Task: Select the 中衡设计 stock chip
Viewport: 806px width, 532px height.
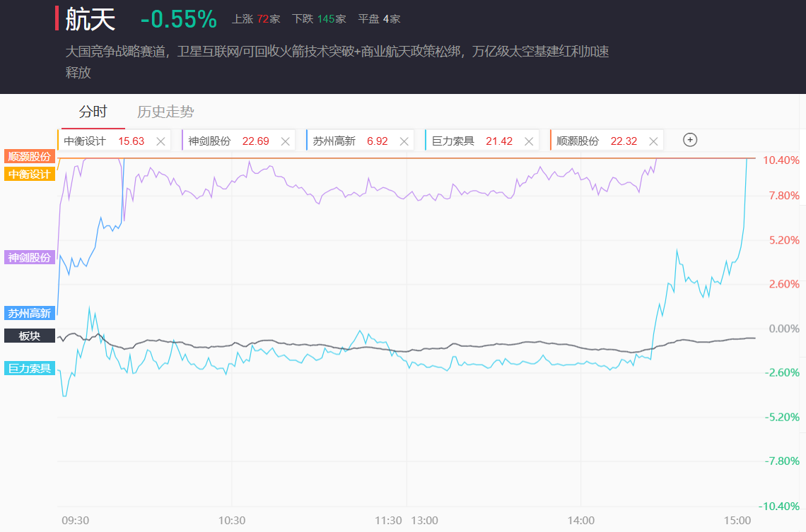Action: tap(85, 141)
